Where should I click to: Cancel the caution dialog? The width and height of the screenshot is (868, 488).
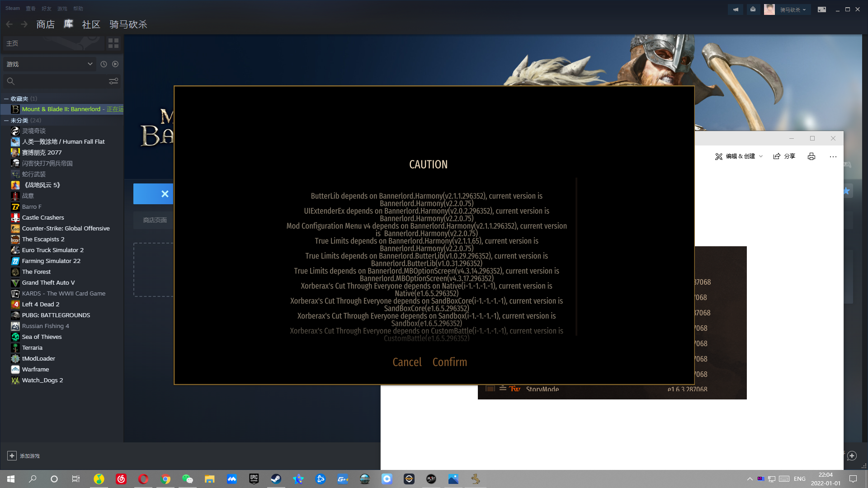[x=407, y=362]
